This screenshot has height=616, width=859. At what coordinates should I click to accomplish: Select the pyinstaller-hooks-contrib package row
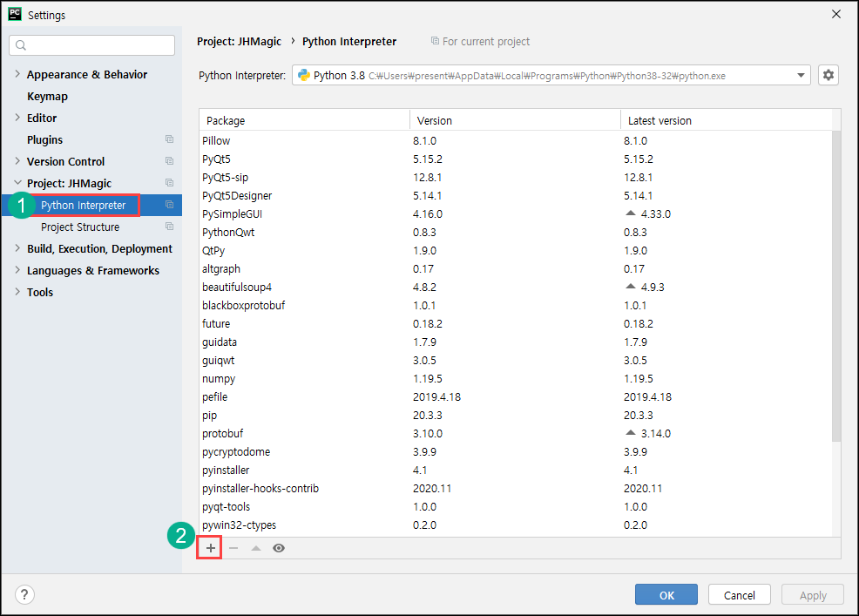pyautogui.click(x=515, y=488)
